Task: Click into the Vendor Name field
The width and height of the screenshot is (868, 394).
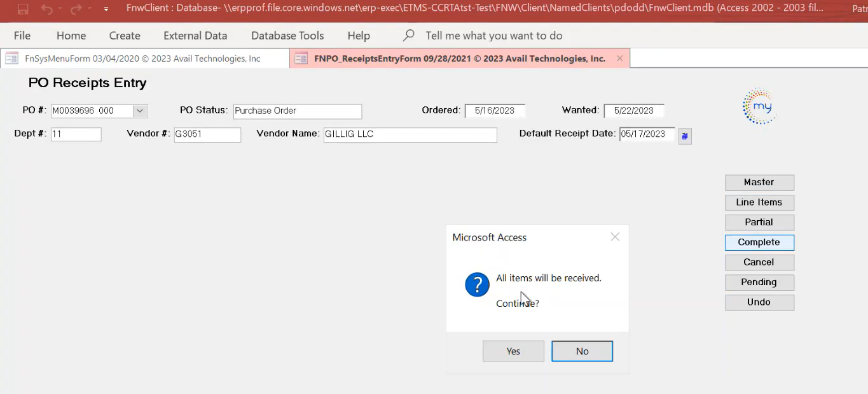Action: point(410,135)
